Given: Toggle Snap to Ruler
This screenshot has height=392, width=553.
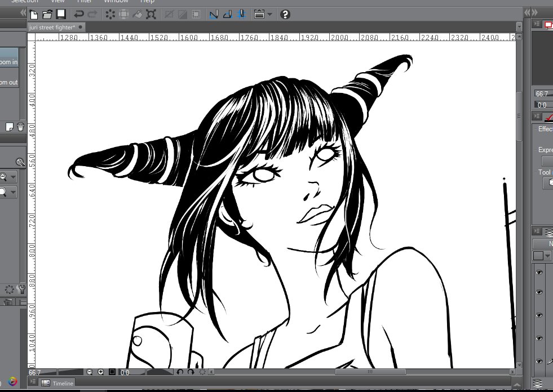Looking at the screenshot, I should [x=214, y=15].
